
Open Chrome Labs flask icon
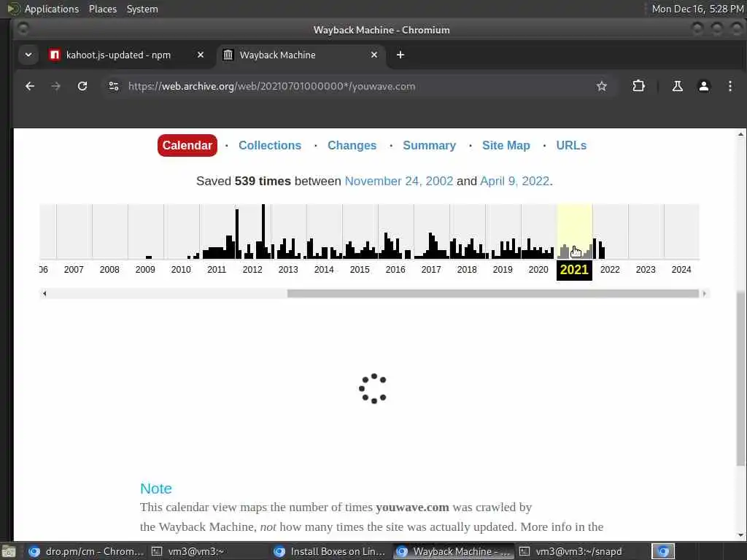click(x=677, y=86)
